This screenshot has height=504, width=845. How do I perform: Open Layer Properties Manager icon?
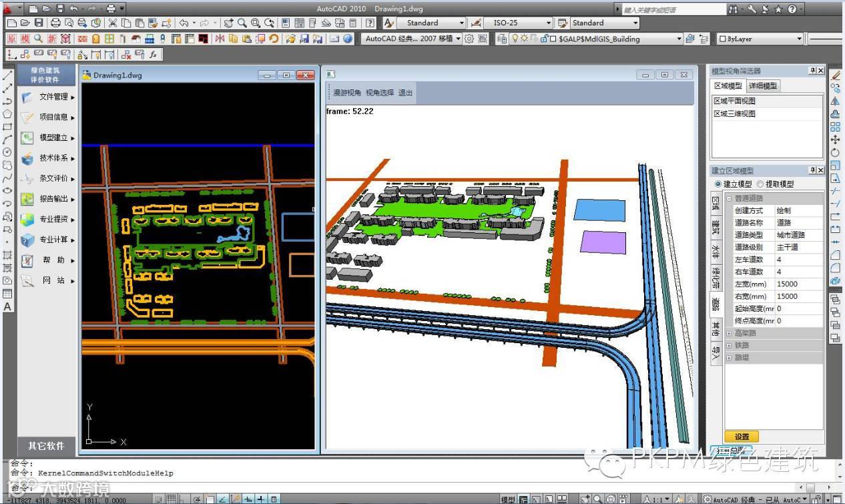point(501,39)
